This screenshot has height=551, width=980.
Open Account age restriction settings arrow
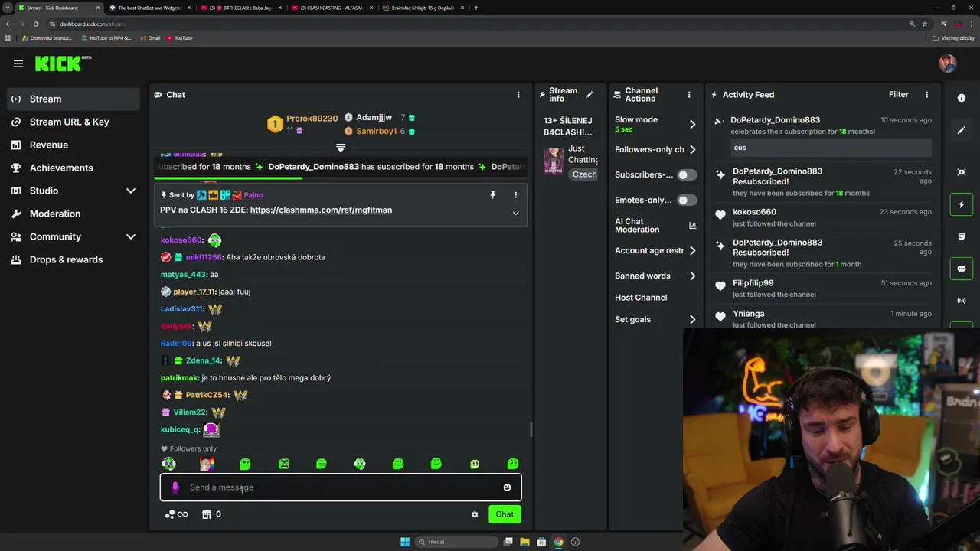[x=692, y=250]
